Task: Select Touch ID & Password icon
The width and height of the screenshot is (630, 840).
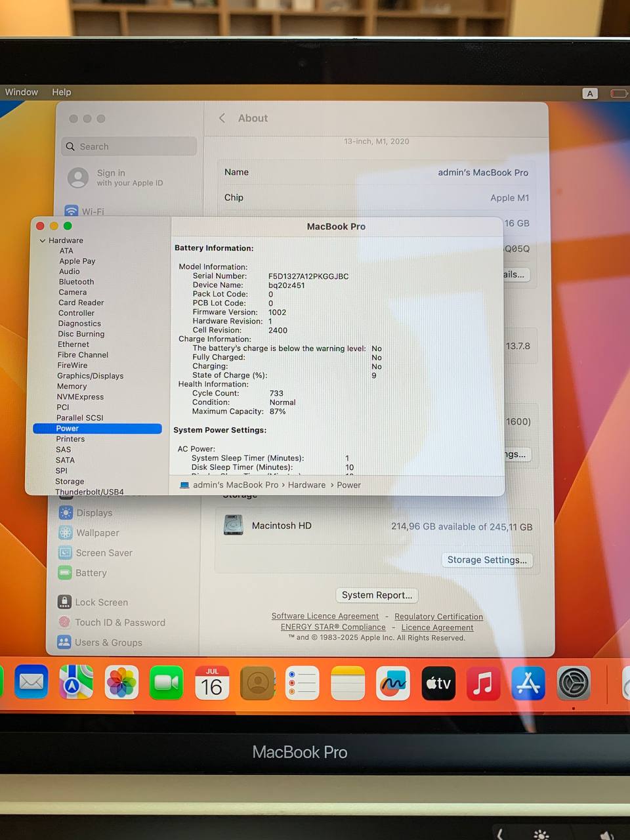Action: click(64, 622)
